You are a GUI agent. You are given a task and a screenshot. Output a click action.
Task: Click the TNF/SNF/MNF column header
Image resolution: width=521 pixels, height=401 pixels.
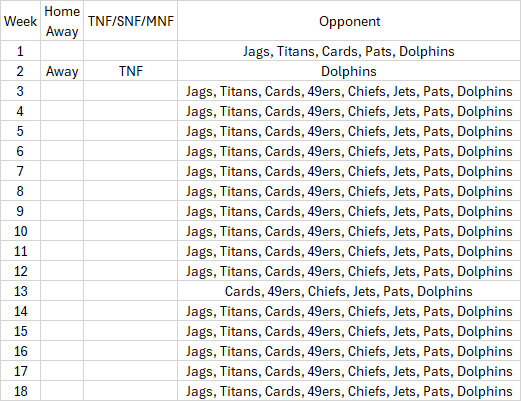tap(131, 21)
